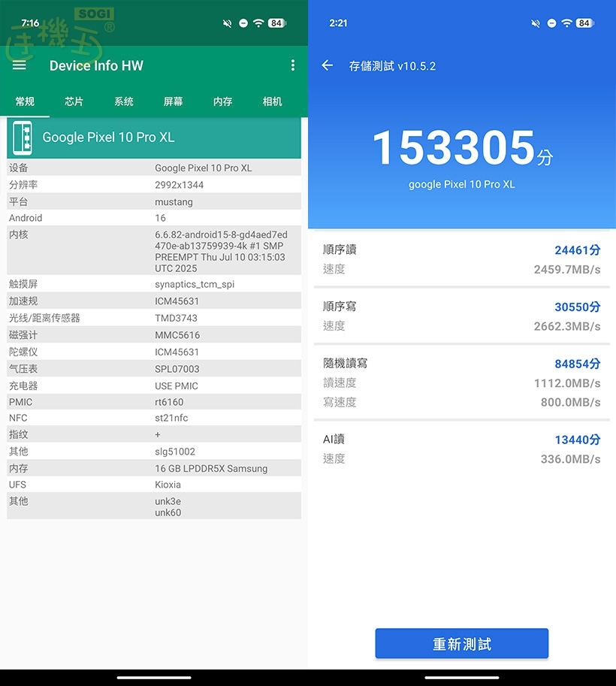
Task: Tap the do-not-disturb icon in right status bar
Action: click(551, 23)
